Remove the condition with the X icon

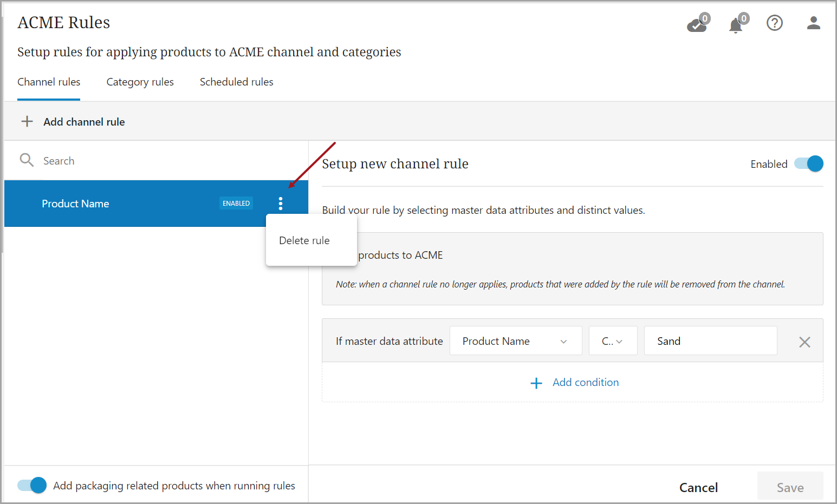pos(804,342)
